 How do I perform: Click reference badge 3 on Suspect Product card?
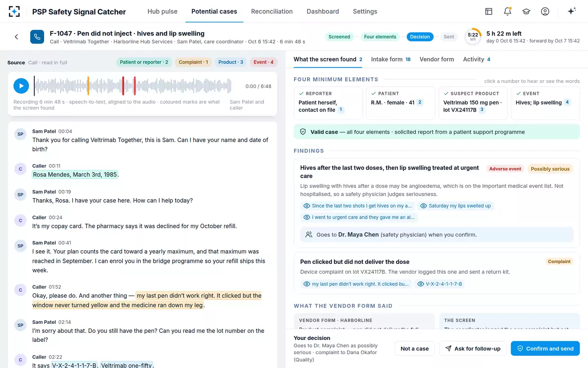click(x=482, y=110)
